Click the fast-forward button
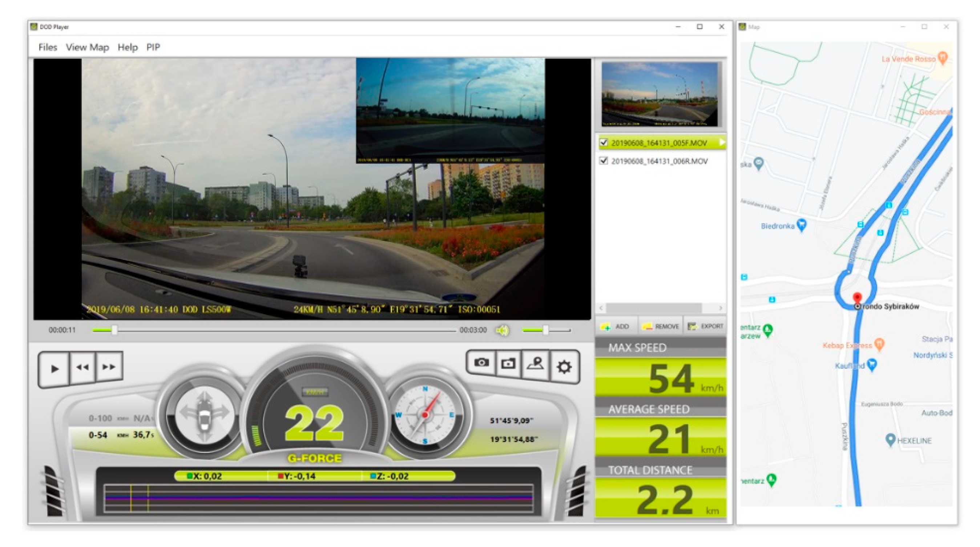Image resolution: width=980 pixels, height=547 pixels. [109, 367]
